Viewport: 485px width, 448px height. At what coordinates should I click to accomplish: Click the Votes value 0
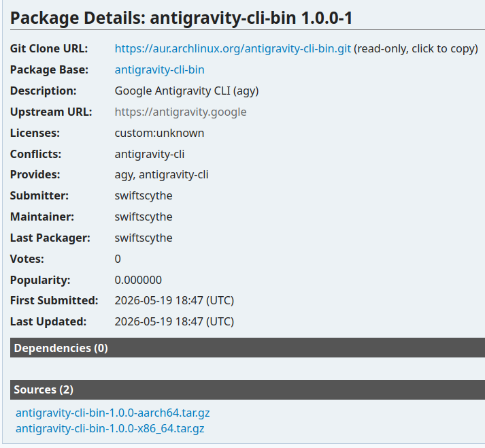click(118, 259)
